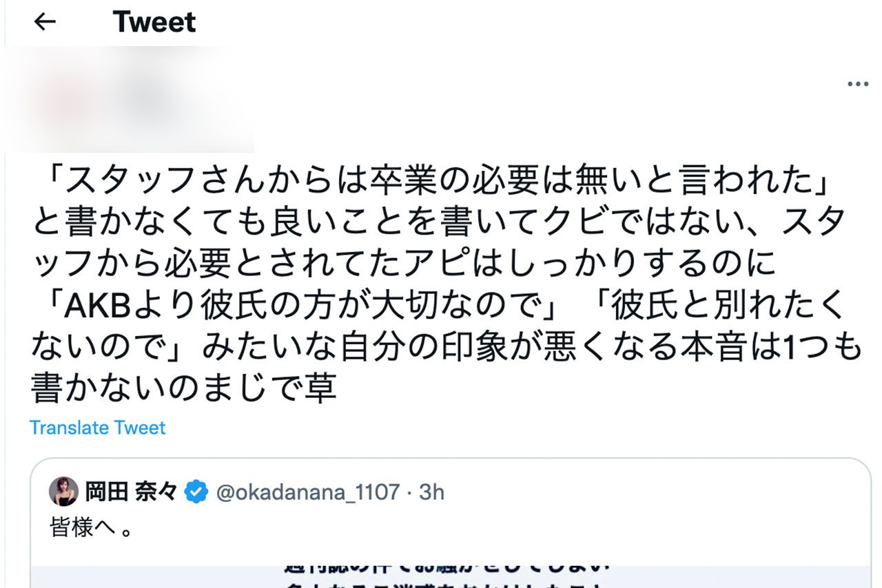The width and height of the screenshot is (882, 588).
Task: Select the Tweet header title
Action: [153, 22]
